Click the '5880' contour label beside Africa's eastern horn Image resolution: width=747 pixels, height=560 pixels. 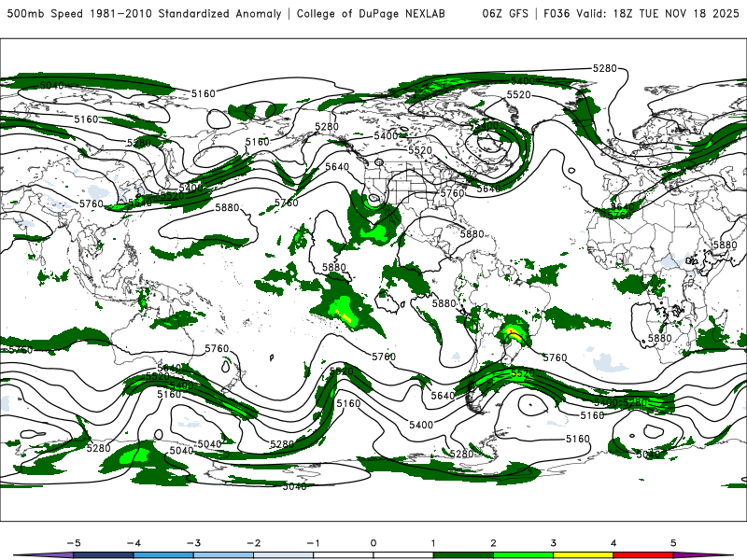[x=726, y=245]
